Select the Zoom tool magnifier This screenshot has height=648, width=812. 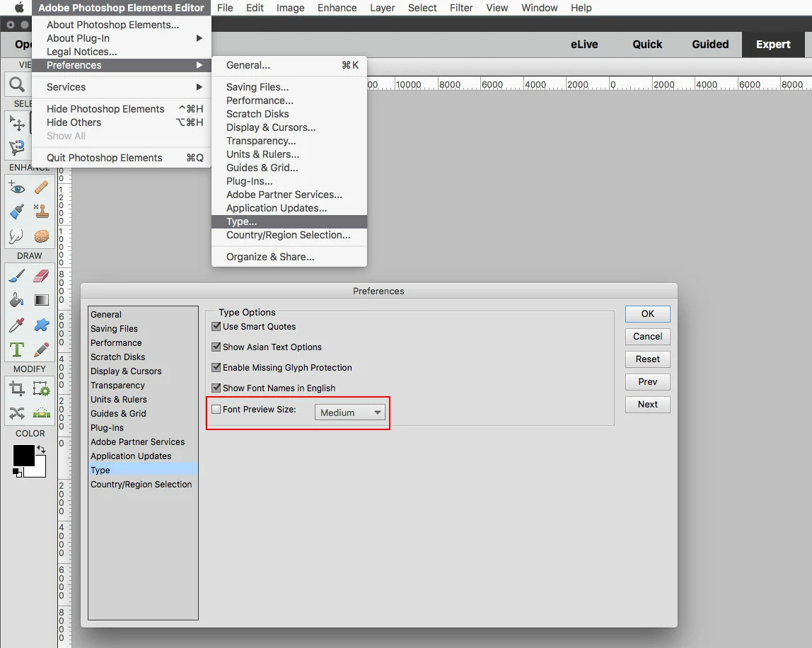point(17,84)
